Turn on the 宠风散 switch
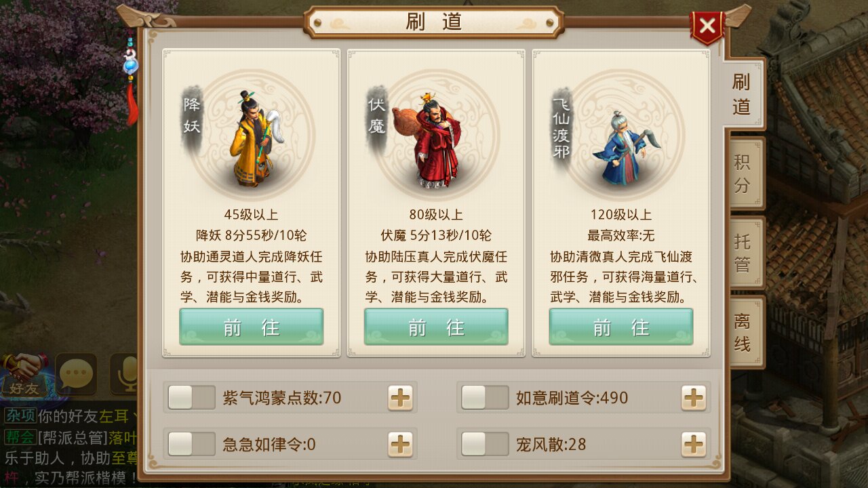 (x=485, y=445)
